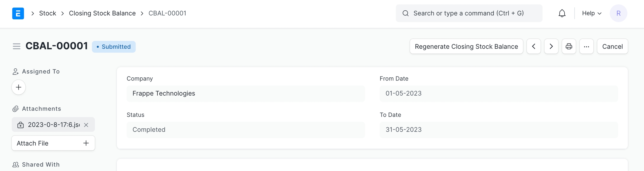Screen dimensions: 644x171
Task: Open Closing Stock Balance breadcrumb link
Action: [x=102, y=13]
